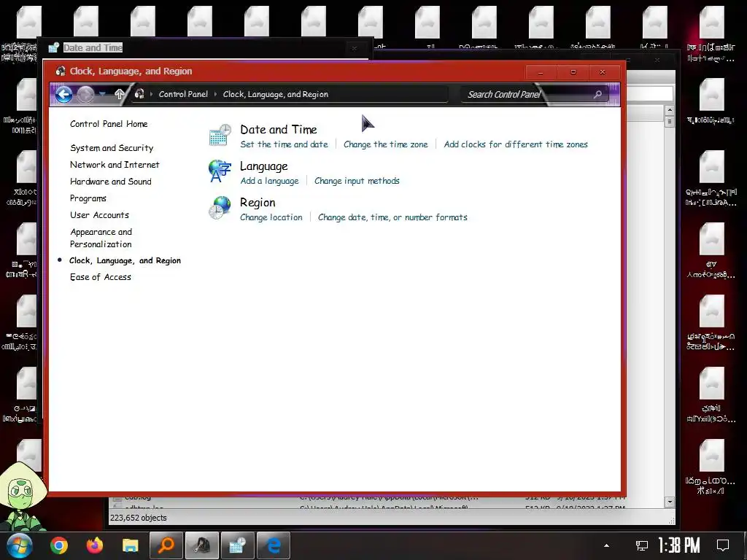Click the Date and Time calendar icon

220,135
